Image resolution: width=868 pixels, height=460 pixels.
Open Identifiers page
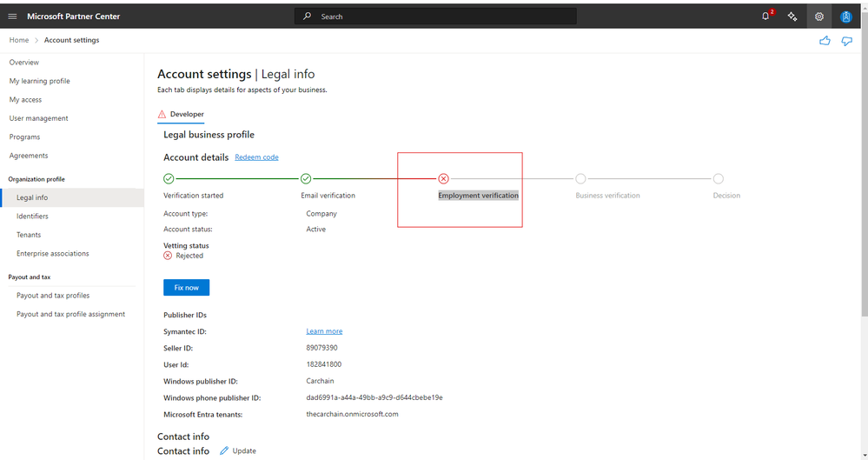click(32, 217)
